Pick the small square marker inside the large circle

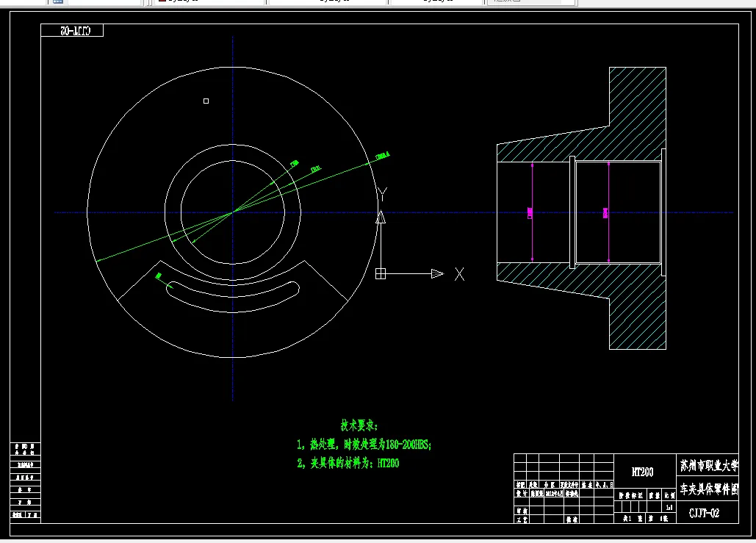pos(206,101)
